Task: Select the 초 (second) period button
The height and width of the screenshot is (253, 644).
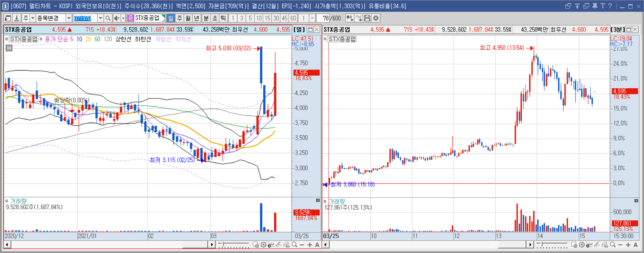Action: 215,18
